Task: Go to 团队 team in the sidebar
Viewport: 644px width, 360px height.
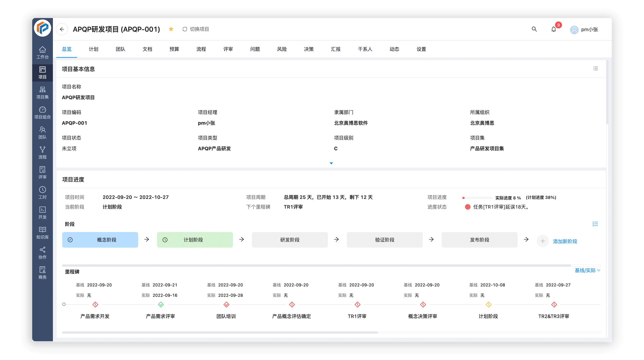Action: click(42, 133)
